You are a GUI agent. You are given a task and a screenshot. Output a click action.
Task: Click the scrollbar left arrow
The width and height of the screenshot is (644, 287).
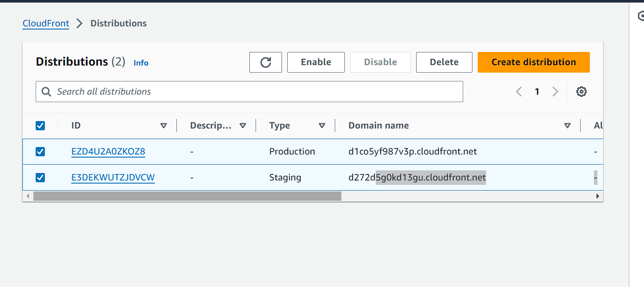[27, 196]
